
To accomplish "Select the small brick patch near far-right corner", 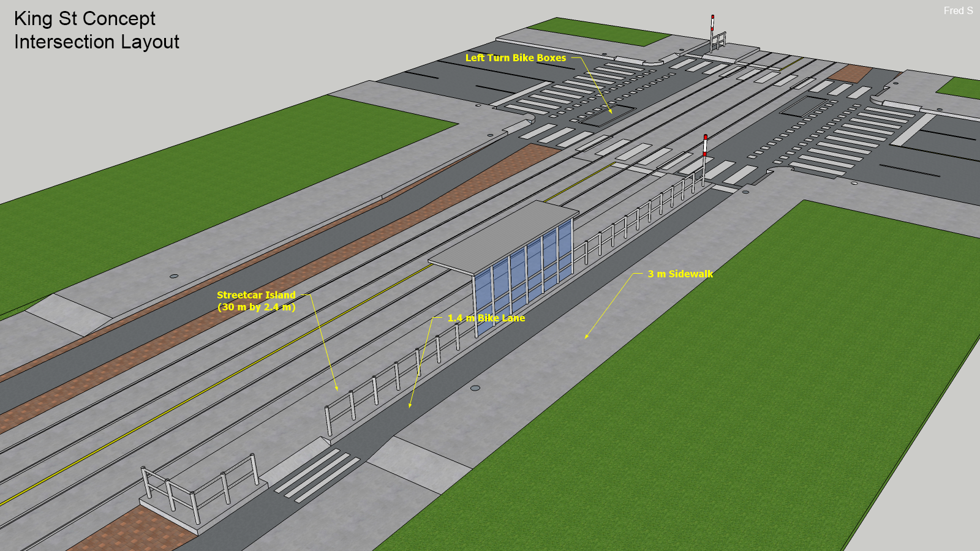I will pyautogui.click(x=851, y=73).
